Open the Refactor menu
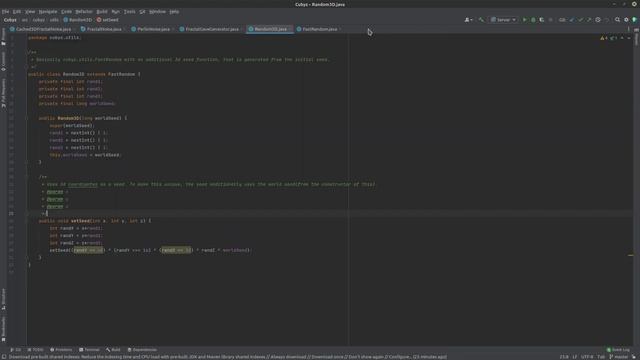640x360 pixels. tap(84, 11)
